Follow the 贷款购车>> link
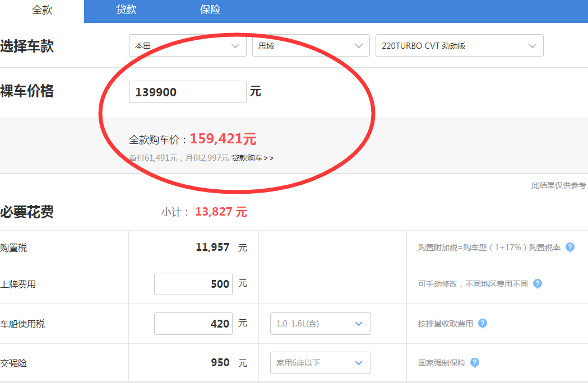The height and width of the screenshot is (383, 588). 252,158
